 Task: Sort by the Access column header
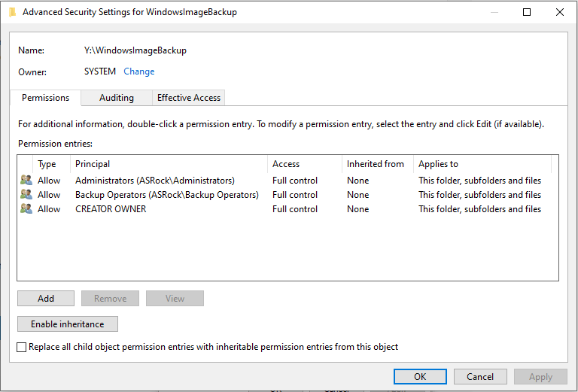coord(305,164)
